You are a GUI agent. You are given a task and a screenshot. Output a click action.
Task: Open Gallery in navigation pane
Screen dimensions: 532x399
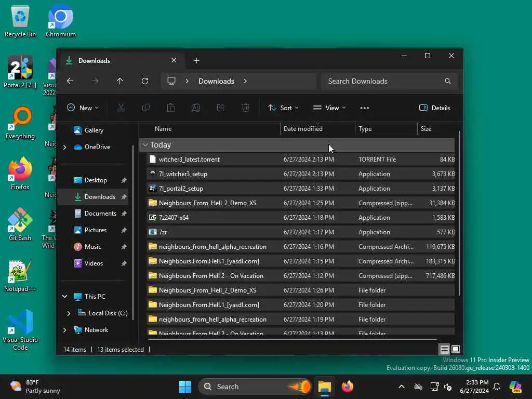(x=94, y=130)
